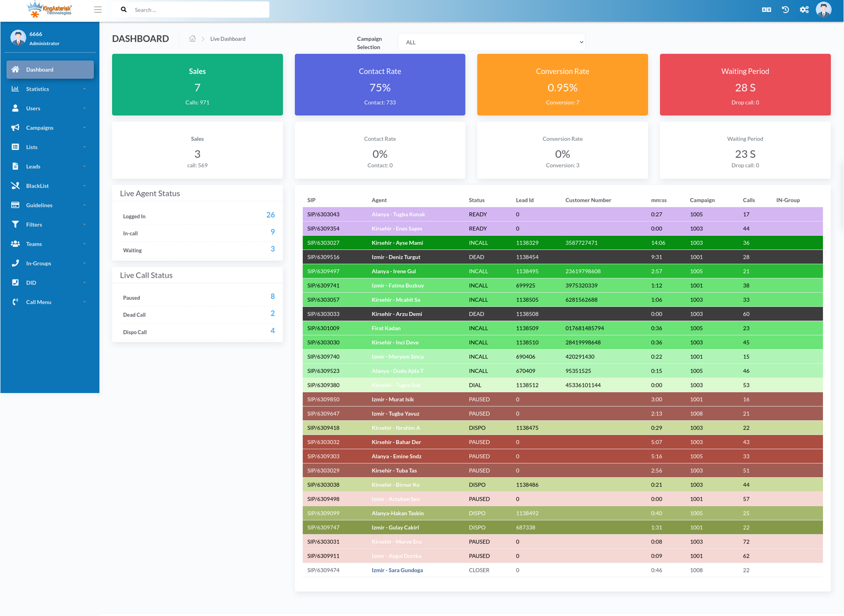Select the Dashboard menu item
This screenshot has width=844, height=616.
pos(40,69)
